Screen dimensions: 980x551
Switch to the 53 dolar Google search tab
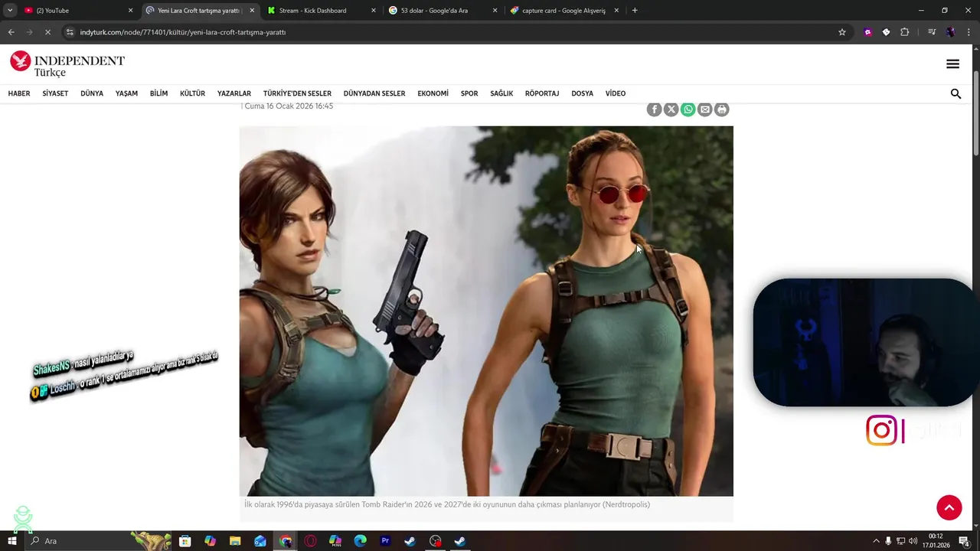442,11
